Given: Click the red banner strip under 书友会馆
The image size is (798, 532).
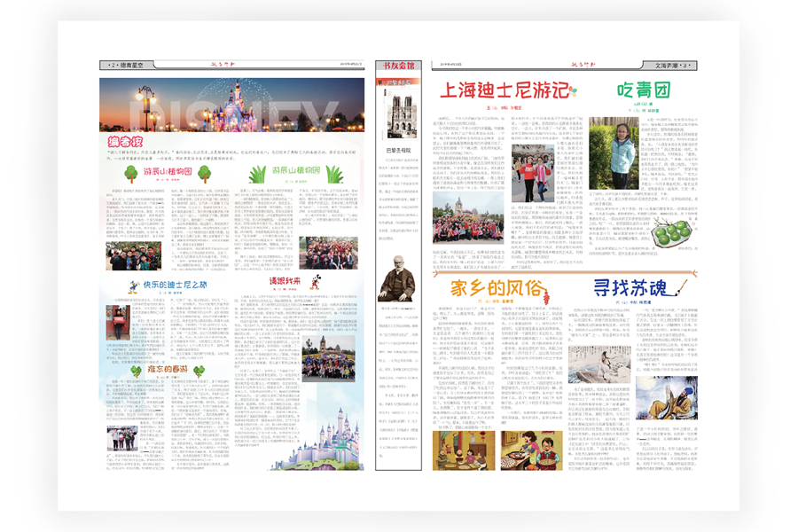Looking at the screenshot, I should [398, 82].
